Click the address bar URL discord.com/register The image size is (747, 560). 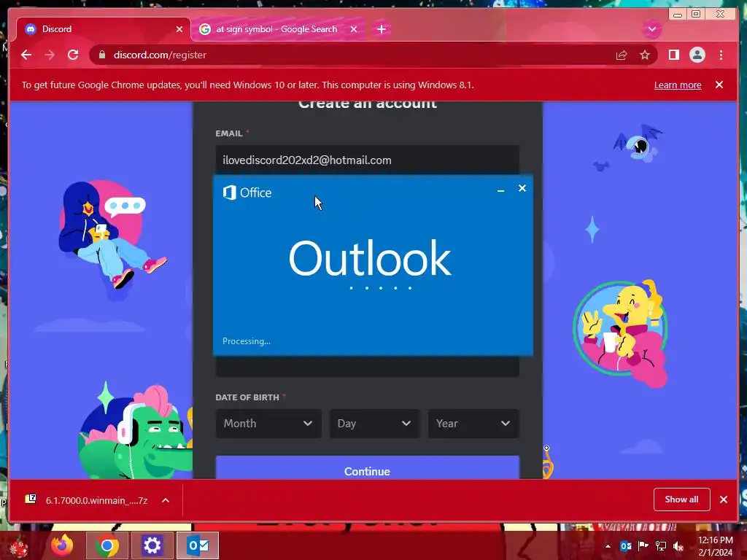[x=160, y=55]
